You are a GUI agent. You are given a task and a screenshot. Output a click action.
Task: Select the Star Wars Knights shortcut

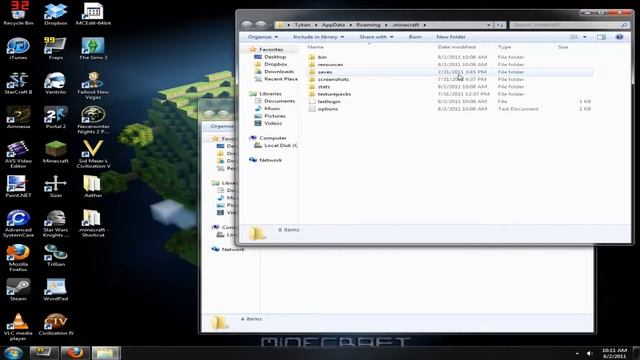56,223
